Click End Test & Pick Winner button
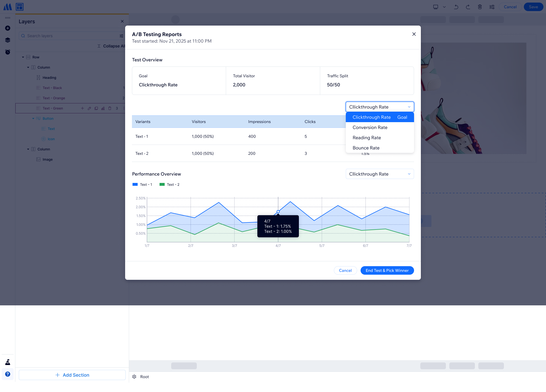Screen dimensions: 546x392 click(x=387, y=270)
